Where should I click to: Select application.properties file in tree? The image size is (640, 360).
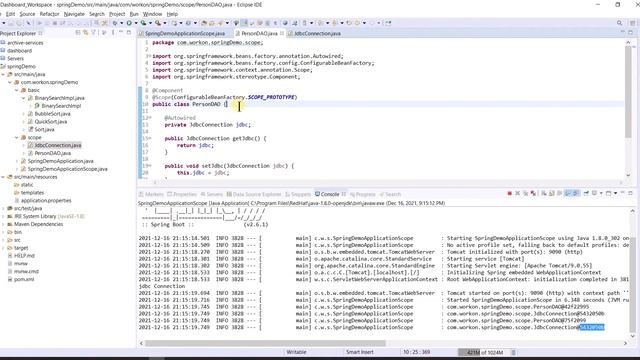click(x=46, y=200)
